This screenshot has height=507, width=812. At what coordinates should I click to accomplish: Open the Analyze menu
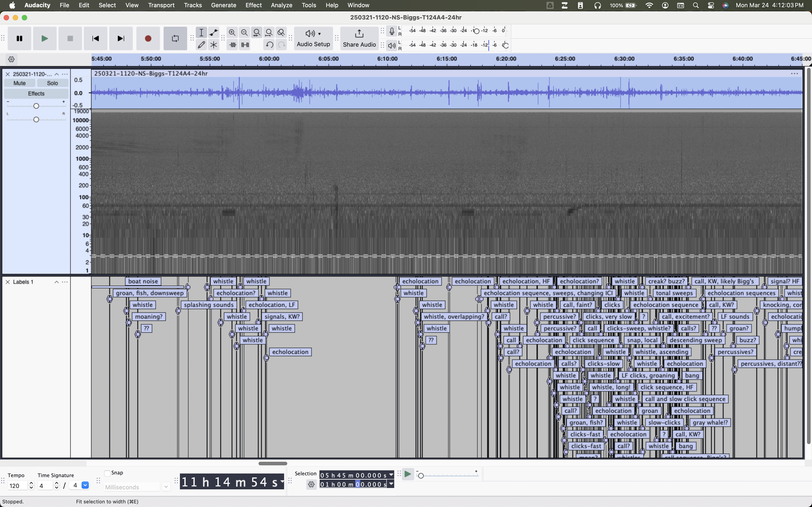pyautogui.click(x=281, y=5)
